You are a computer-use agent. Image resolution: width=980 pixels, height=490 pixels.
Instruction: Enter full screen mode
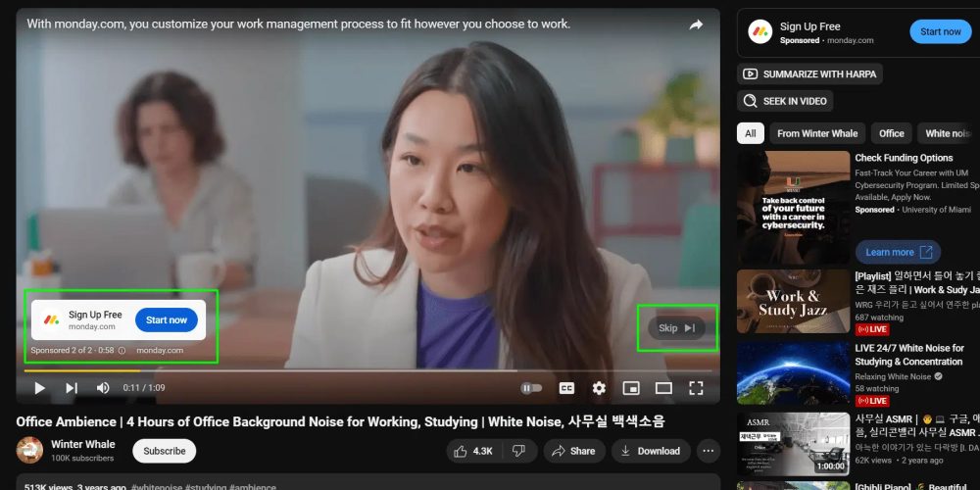pyautogui.click(x=696, y=388)
